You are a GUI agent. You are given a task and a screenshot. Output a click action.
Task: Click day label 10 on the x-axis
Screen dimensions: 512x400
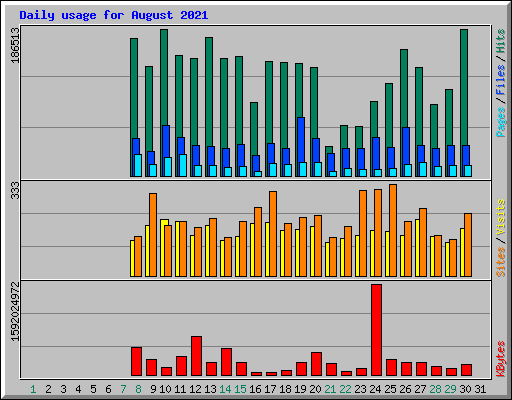[x=165, y=389]
